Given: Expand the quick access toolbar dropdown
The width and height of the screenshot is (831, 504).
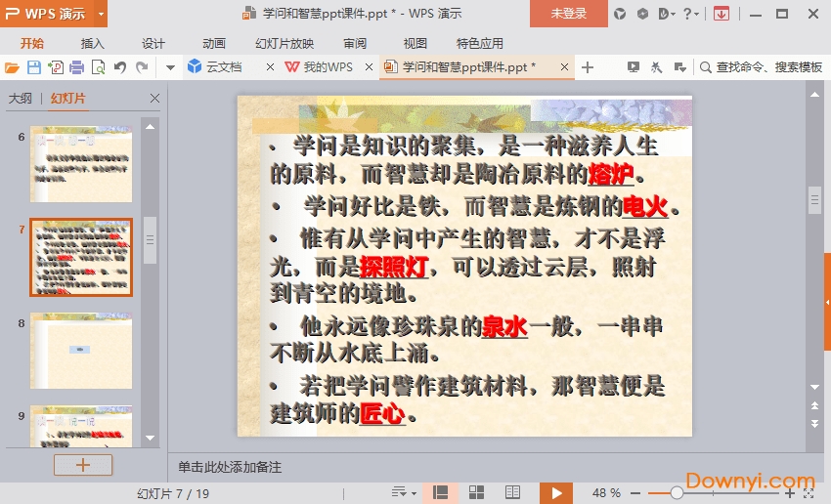Looking at the screenshot, I should (x=169, y=67).
